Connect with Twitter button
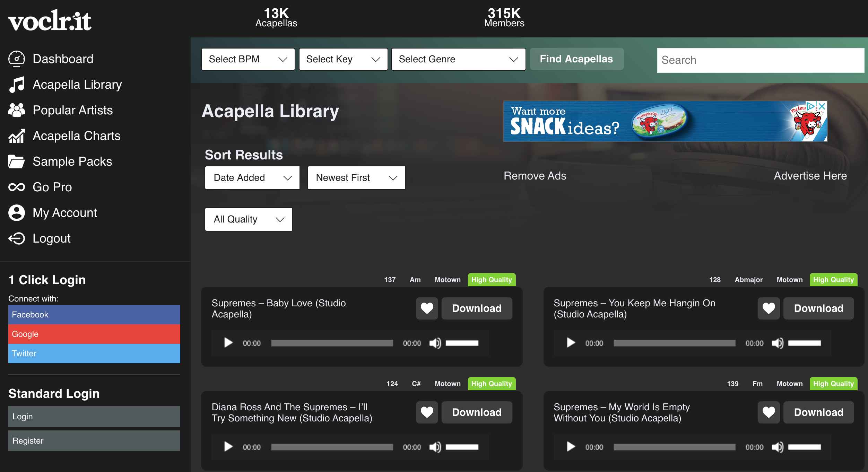 pos(94,353)
